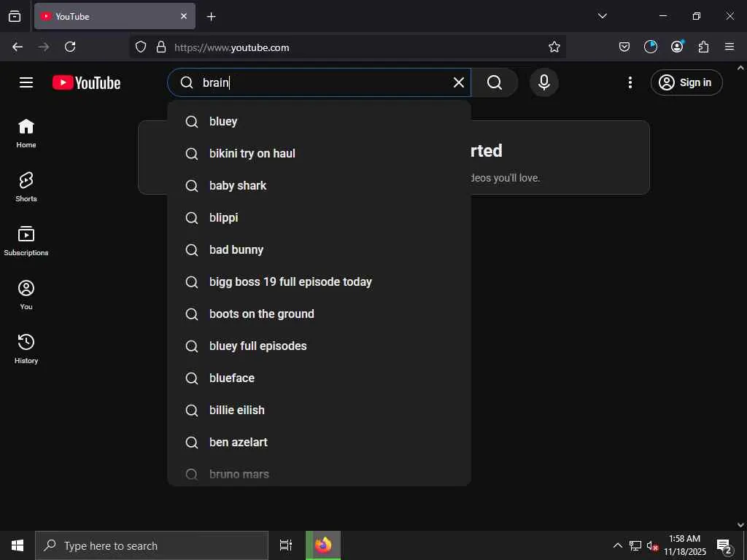This screenshot has width=747, height=560.
Task: Click the muted volume tray icon
Action: pos(652,545)
